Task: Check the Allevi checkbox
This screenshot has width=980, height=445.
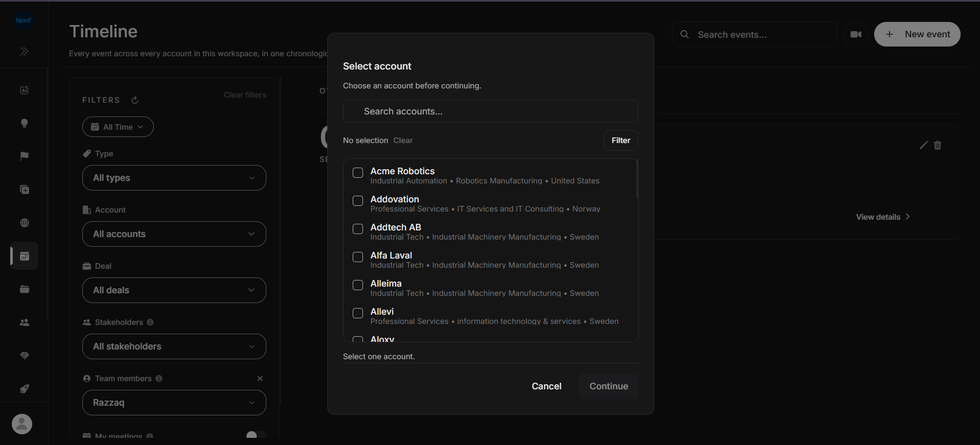Action: [358, 313]
